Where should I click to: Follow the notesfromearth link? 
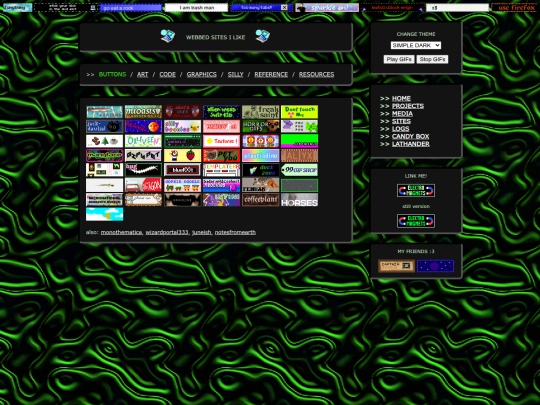pos(235,232)
